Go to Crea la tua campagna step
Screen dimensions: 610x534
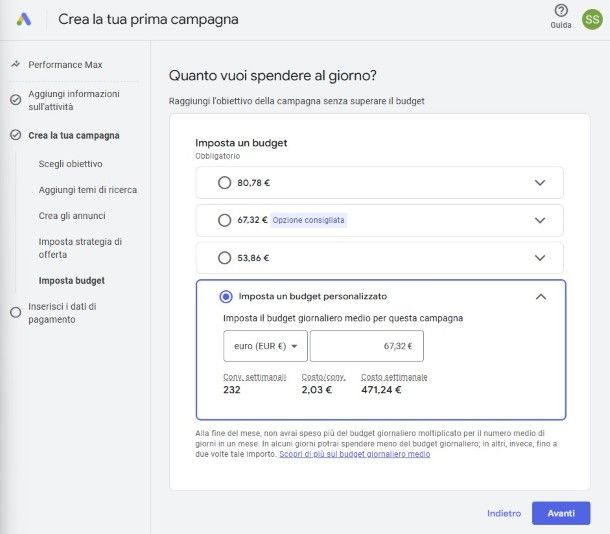pyautogui.click(x=74, y=135)
